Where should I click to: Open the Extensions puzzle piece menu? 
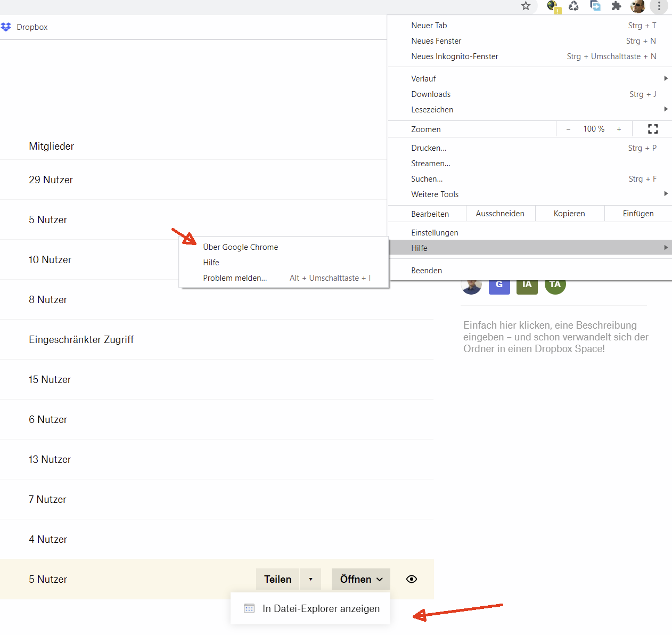[616, 6]
